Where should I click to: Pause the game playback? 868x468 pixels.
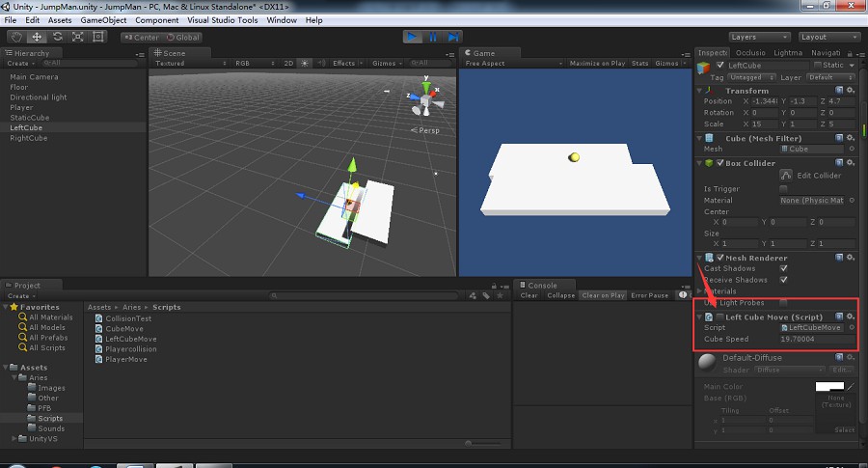click(x=432, y=37)
